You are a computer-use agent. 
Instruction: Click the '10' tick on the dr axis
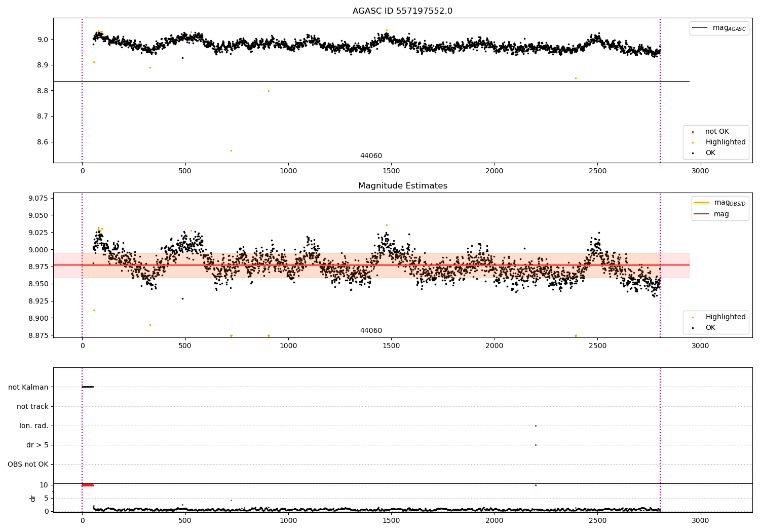(x=44, y=485)
